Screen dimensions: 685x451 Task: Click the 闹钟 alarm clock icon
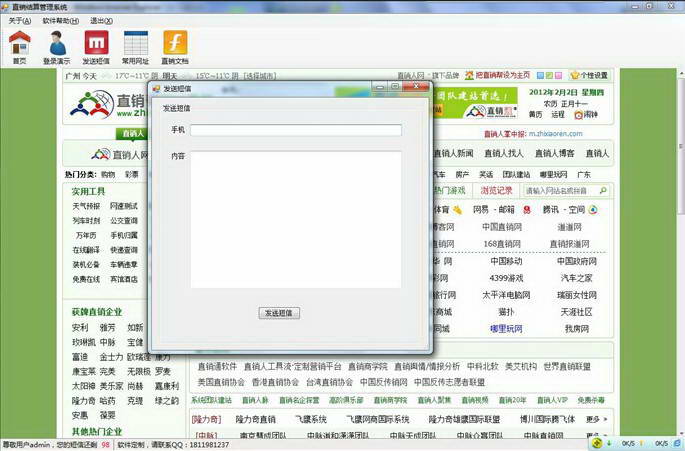pos(578,115)
